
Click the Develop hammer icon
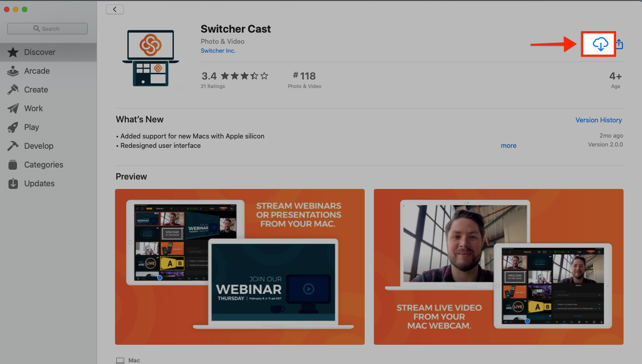(13, 146)
